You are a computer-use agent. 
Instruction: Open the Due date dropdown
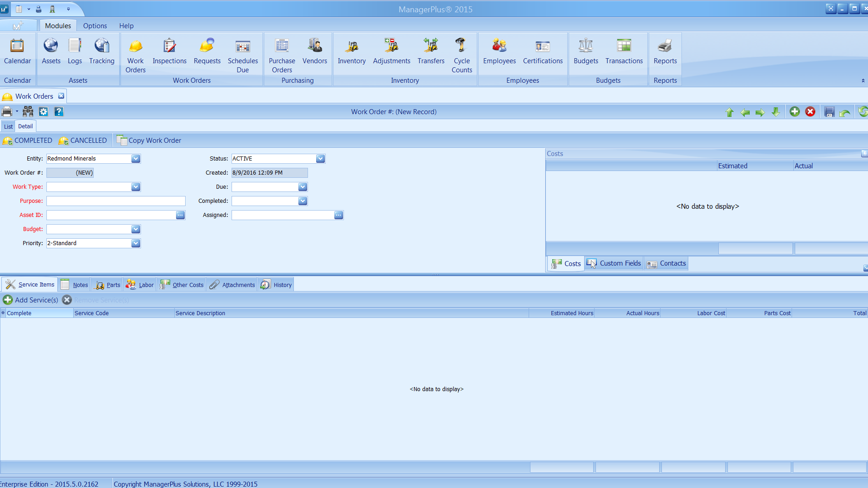pos(303,187)
